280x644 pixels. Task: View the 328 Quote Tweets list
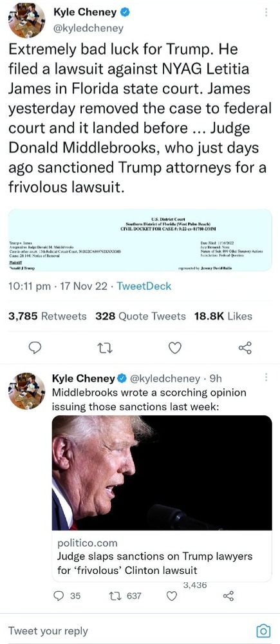click(x=140, y=316)
